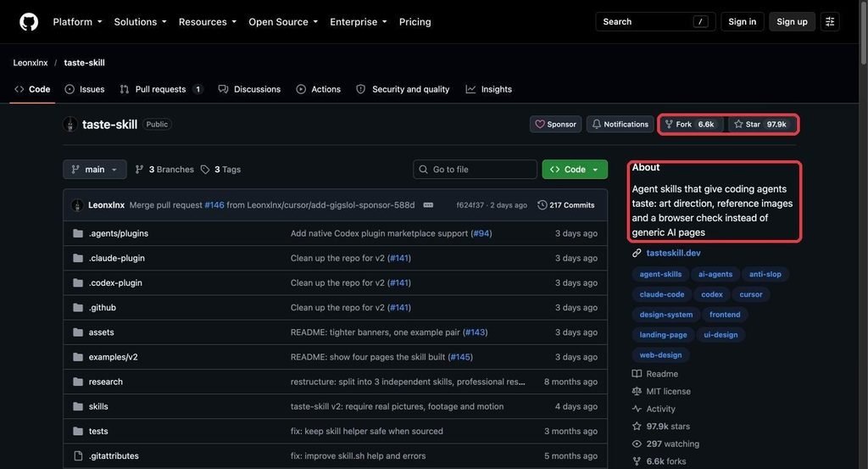Viewport: 868px width, 469px height.
Task: Click the folder icon for .agents/plugins
Action: point(78,233)
